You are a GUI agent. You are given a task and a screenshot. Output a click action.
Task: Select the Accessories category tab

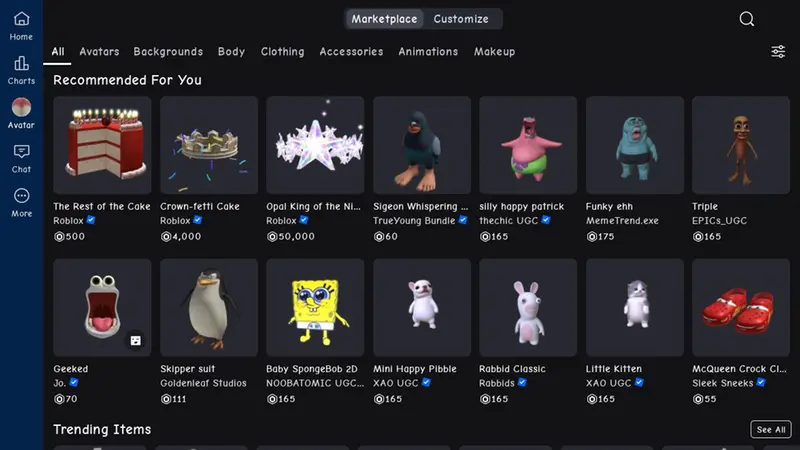[x=351, y=52]
